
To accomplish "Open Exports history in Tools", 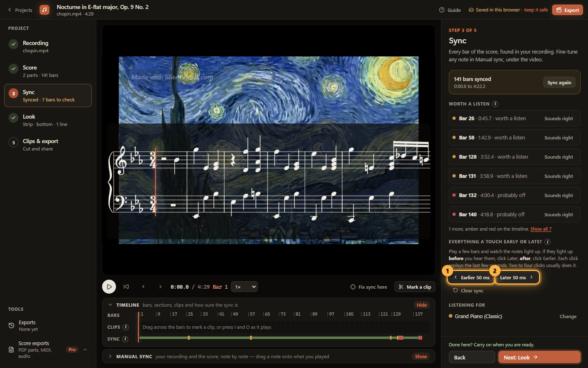I will (x=48, y=325).
